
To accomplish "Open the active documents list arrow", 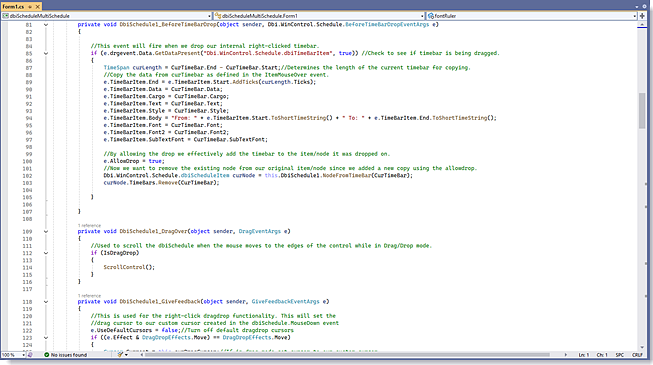I will coord(637,7).
